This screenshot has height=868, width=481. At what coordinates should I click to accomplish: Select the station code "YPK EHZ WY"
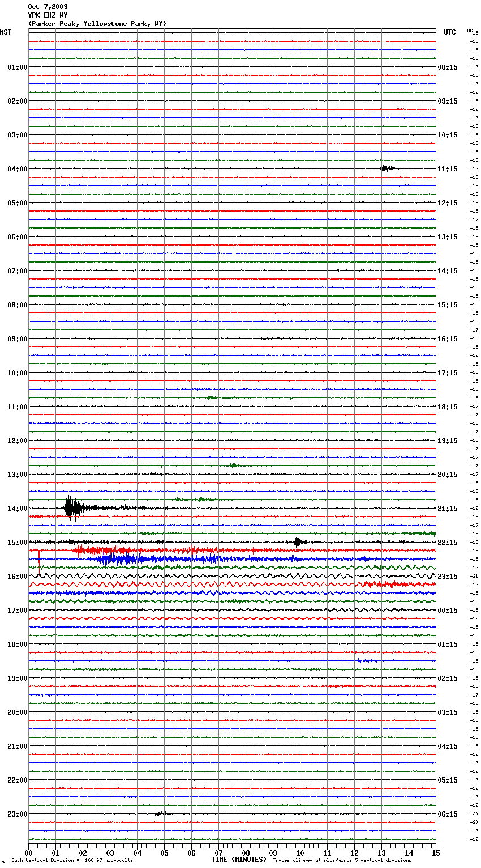pyautogui.click(x=48, y=15)
